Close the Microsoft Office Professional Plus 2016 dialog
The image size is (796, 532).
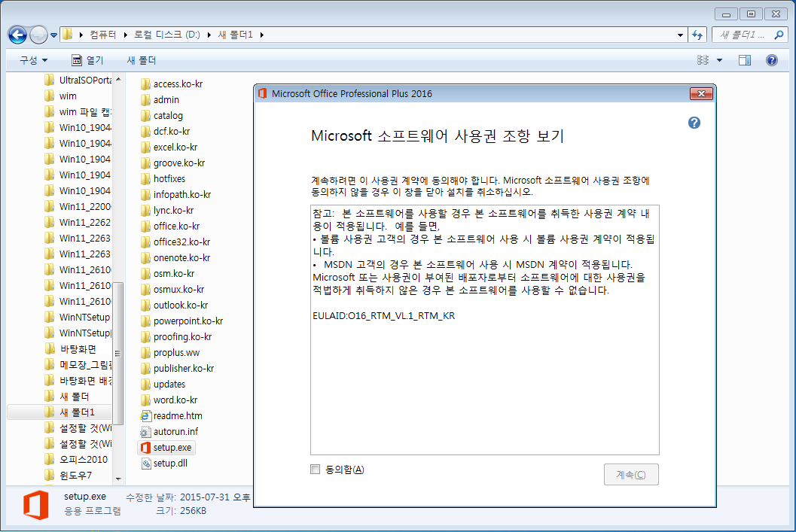point(701,93)
